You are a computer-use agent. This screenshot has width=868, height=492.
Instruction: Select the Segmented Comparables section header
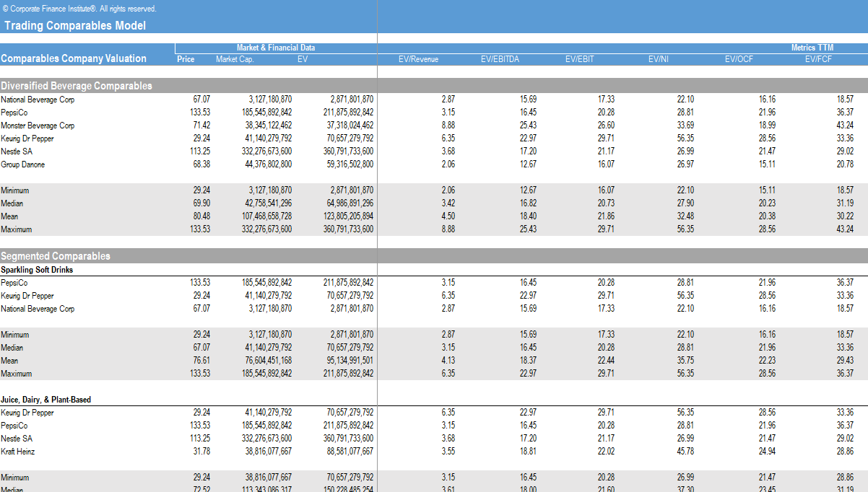56,256
